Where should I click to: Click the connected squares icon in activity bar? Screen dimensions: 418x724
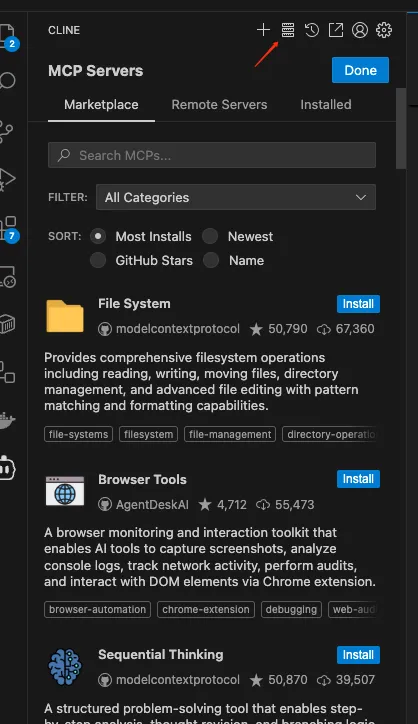click(7, 372)
